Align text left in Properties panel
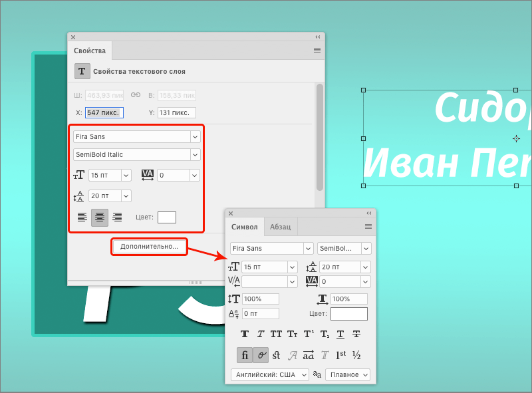The image size is (532, 393). pos(82,217)
